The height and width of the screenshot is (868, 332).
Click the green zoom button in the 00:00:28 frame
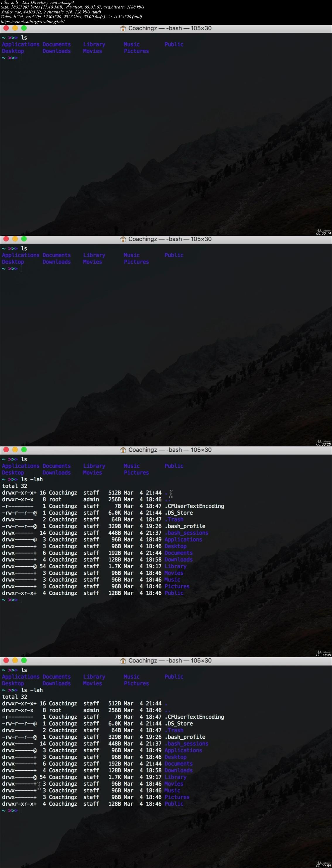pyautogui.click(x=24, y=239)
